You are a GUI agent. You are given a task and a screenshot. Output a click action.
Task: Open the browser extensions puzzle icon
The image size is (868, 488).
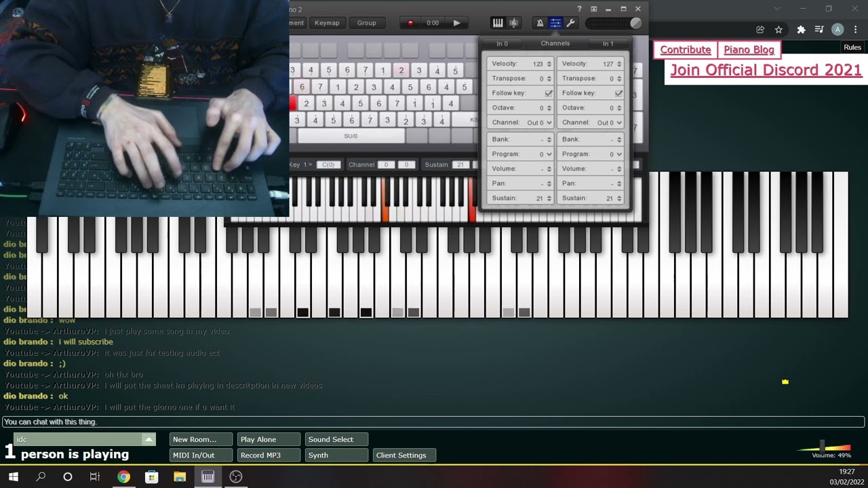801,30
